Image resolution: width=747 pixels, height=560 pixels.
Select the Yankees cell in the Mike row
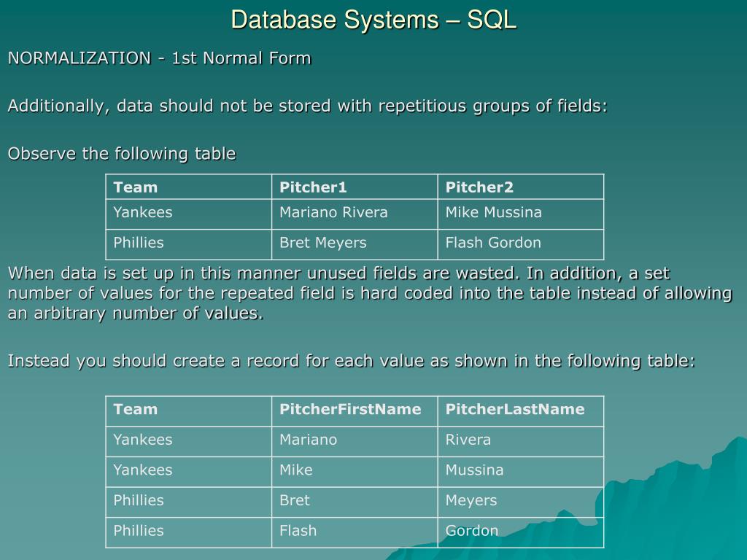pyautogui.click(x=189, y=472)
